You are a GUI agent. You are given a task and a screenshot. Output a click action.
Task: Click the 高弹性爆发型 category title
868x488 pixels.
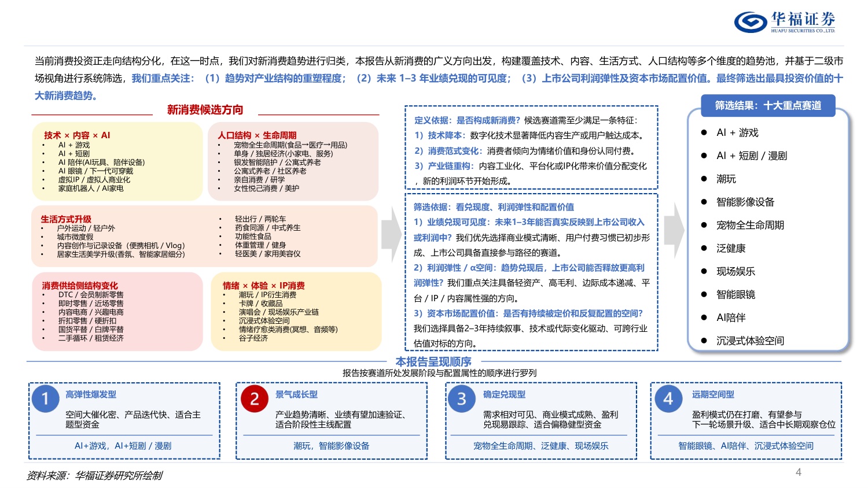(x=91, y=394)
